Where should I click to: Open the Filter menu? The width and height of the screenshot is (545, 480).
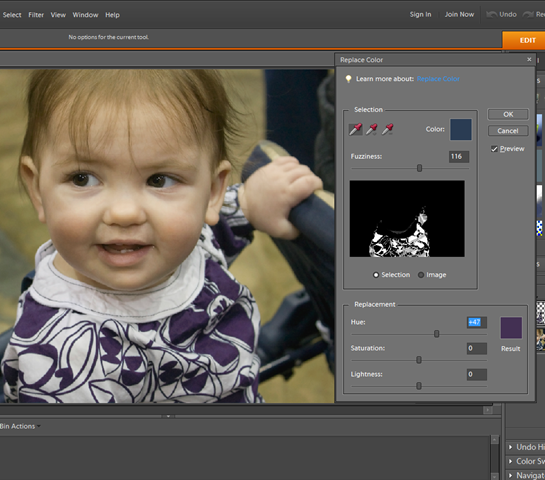coord(36,15)
